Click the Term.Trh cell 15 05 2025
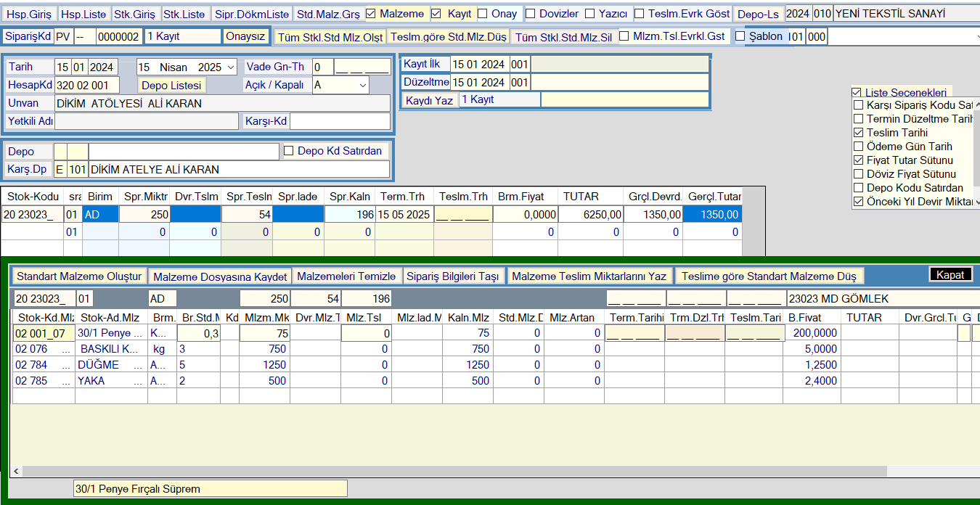 (405, 215)
